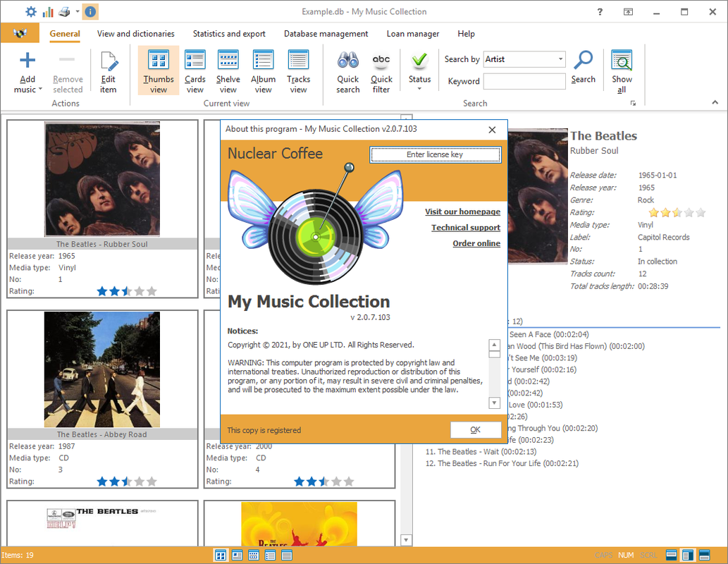Viewport: 728px width, 564px height.
Task: Open Visit our homepage link
Action: coord(462,211)
